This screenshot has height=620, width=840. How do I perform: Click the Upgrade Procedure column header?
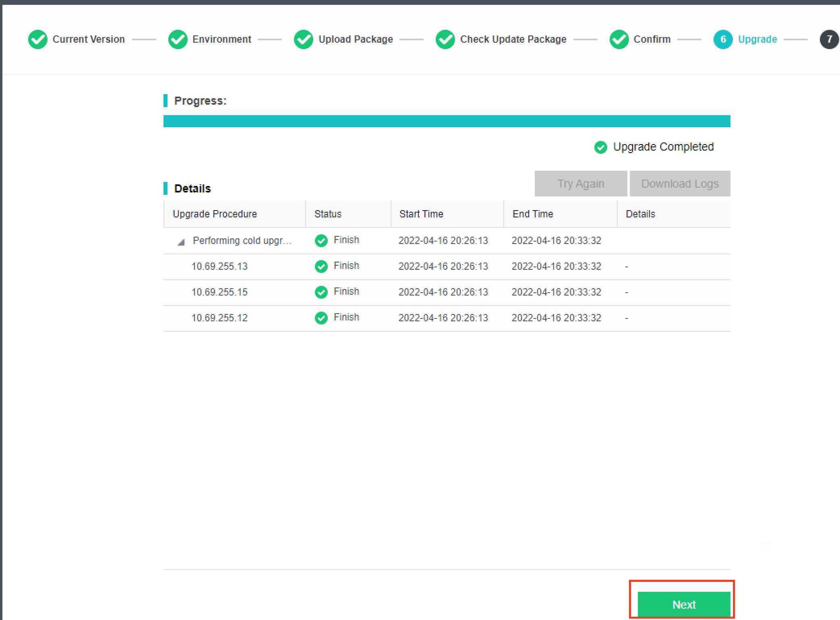point(234,214)
